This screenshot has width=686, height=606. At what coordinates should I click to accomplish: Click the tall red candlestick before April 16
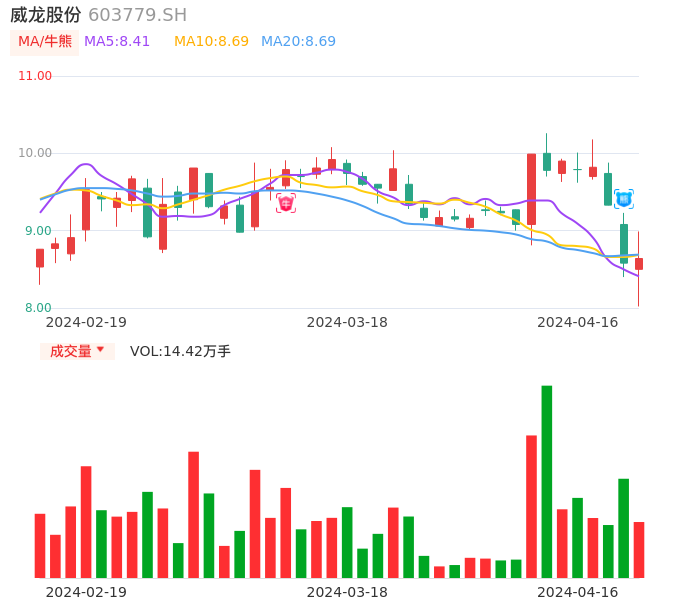tap(531, 189)
